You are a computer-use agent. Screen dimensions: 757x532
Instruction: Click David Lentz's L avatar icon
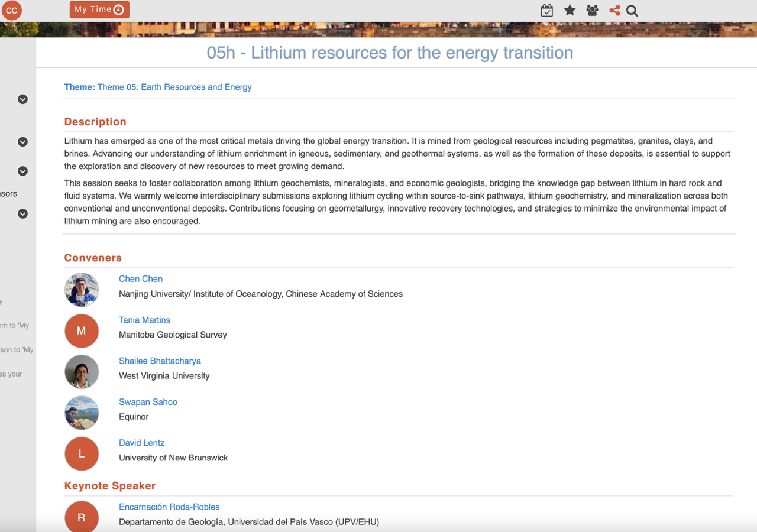pyautogui.click(x=82, y=453)
